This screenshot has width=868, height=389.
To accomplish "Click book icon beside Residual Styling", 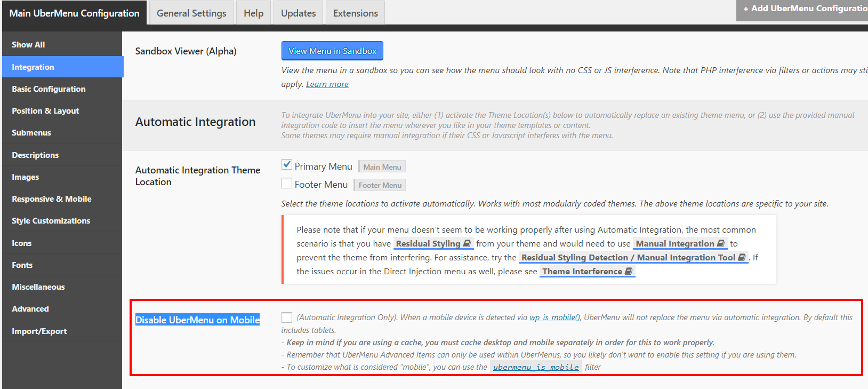I will coord(467,243).
